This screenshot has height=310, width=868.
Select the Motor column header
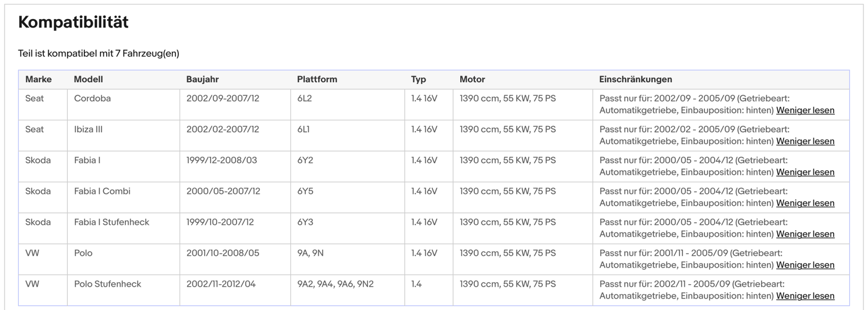pyautogui.click(x=472, y=79)
